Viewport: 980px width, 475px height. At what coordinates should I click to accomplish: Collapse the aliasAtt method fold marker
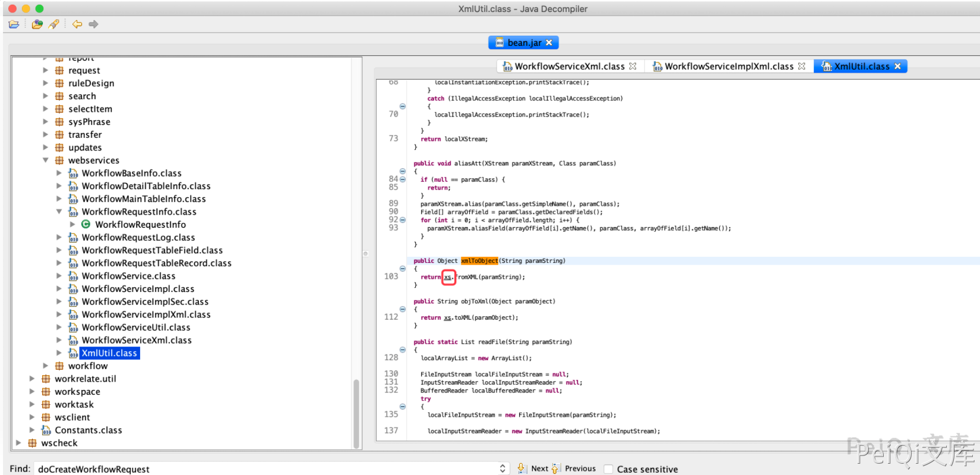[403, 171]
